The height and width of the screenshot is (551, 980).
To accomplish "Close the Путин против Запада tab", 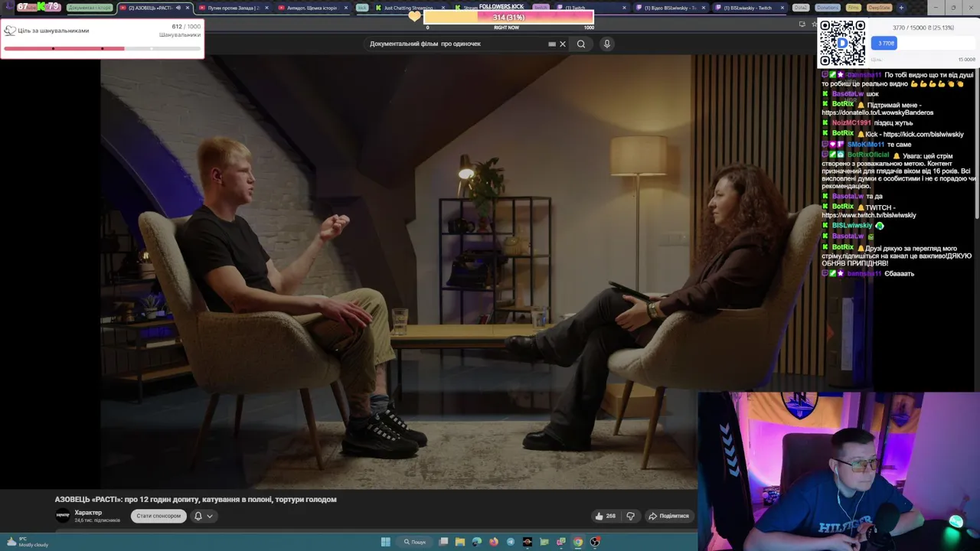I will pyautogui.click(x=266, y=8).
